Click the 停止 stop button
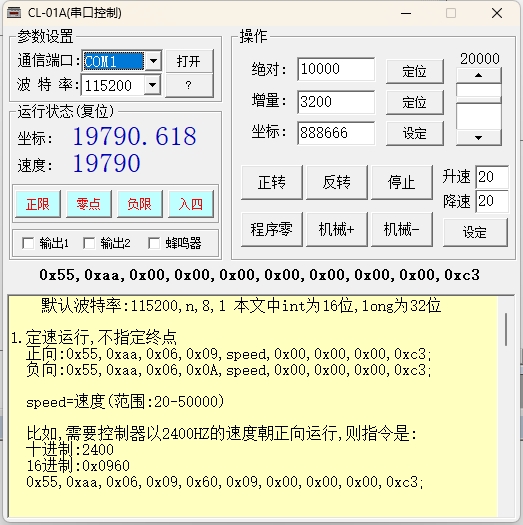The image size is (523, 525). pos(401,182)
